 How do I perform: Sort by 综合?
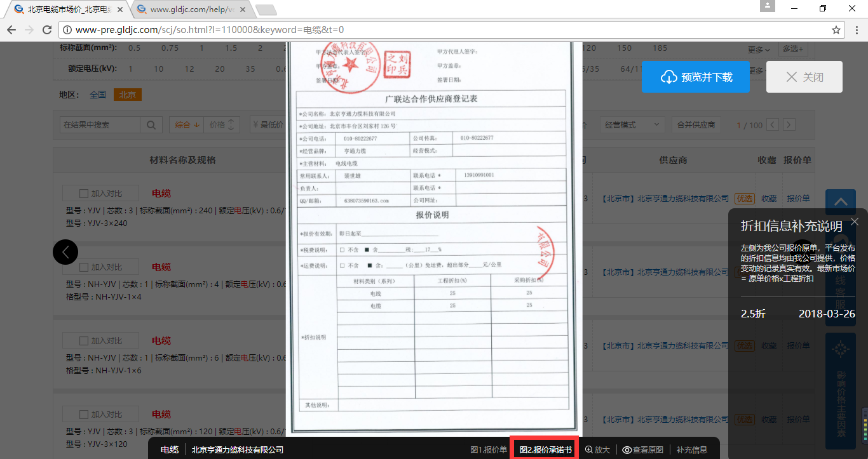click(x=187, y=125)
